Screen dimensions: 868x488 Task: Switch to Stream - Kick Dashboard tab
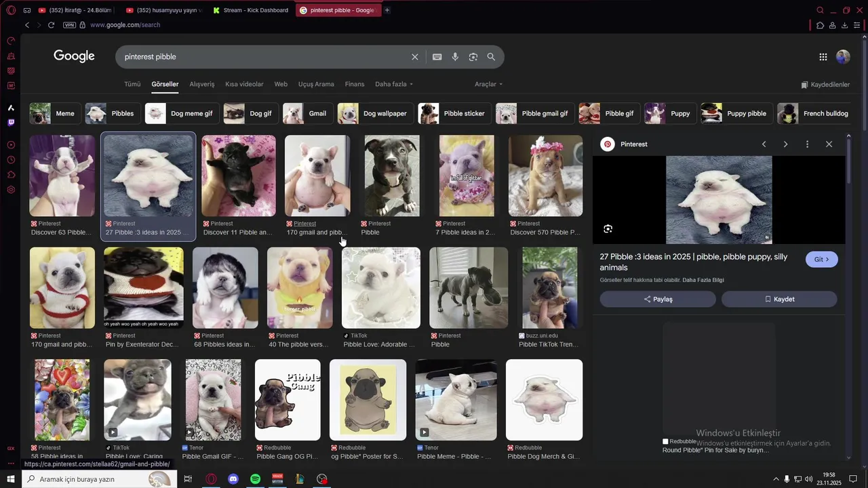click(251, 10)
